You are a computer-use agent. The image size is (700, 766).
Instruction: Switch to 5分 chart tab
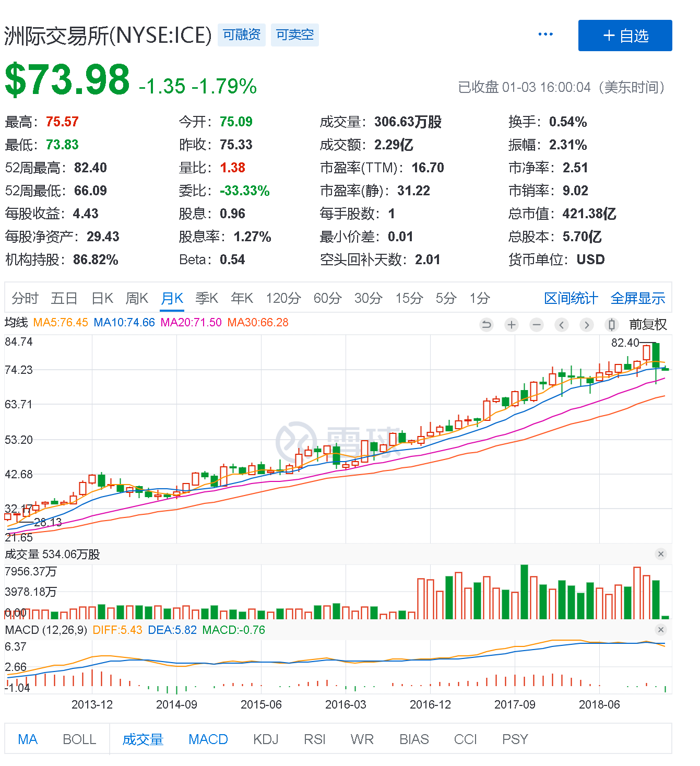(446, 298)
